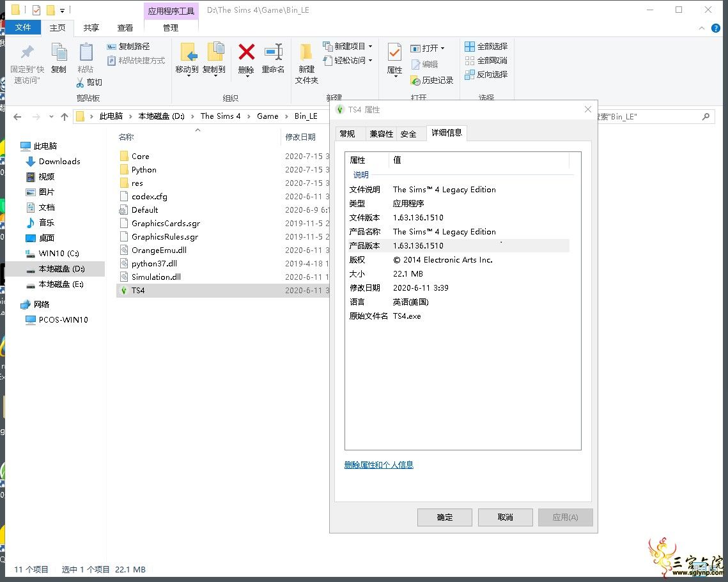
Task: Click Select all in the ribbon
Action: pos(486,47)
